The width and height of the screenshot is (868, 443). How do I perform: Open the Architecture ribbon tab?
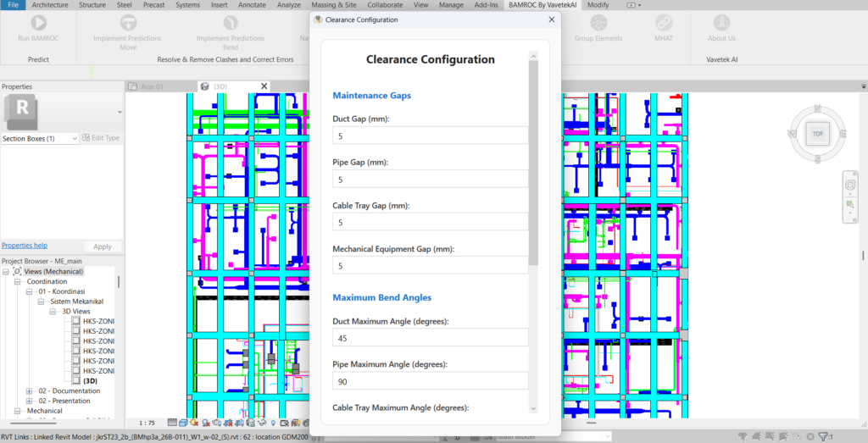point(50,5)
